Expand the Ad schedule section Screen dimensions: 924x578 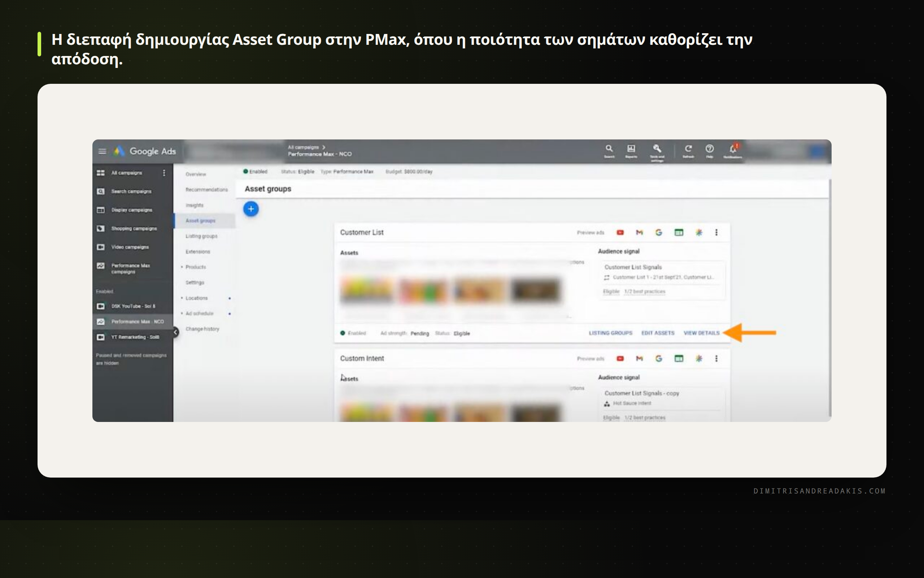(x=197, y=314)
